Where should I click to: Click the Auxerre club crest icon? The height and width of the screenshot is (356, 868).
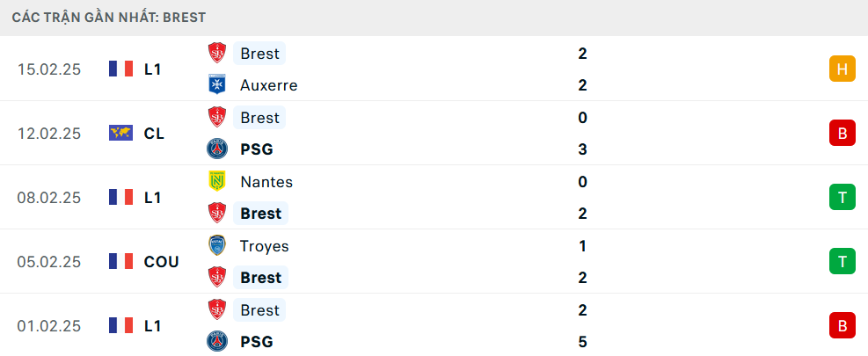(216, 85)
